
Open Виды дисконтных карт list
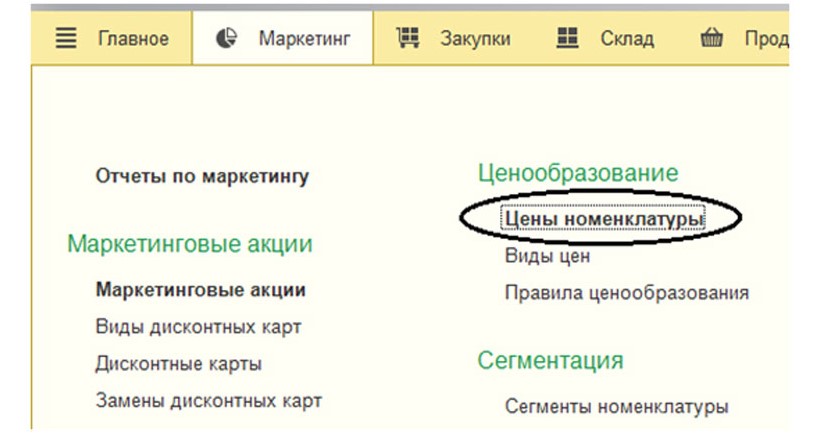coord(198,327)
